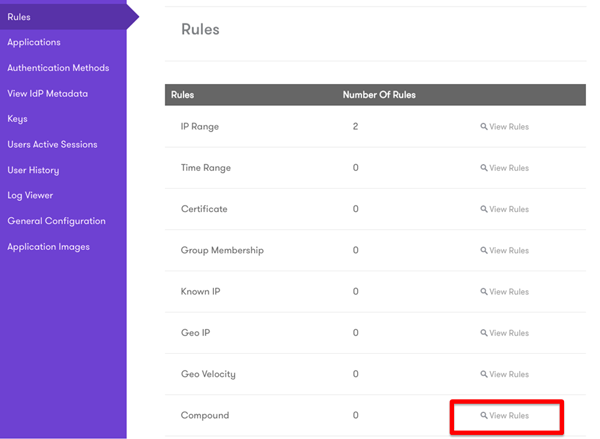The image size is (600, 439).
Task: Open Users Active Sessions page
Action: click(x=52, y=144)
